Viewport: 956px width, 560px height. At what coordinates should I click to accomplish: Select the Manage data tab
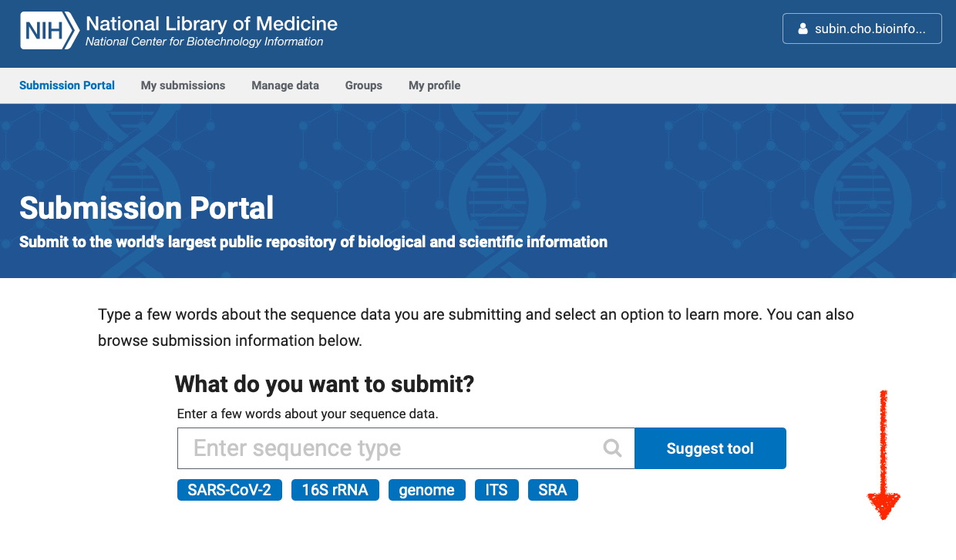285,86
